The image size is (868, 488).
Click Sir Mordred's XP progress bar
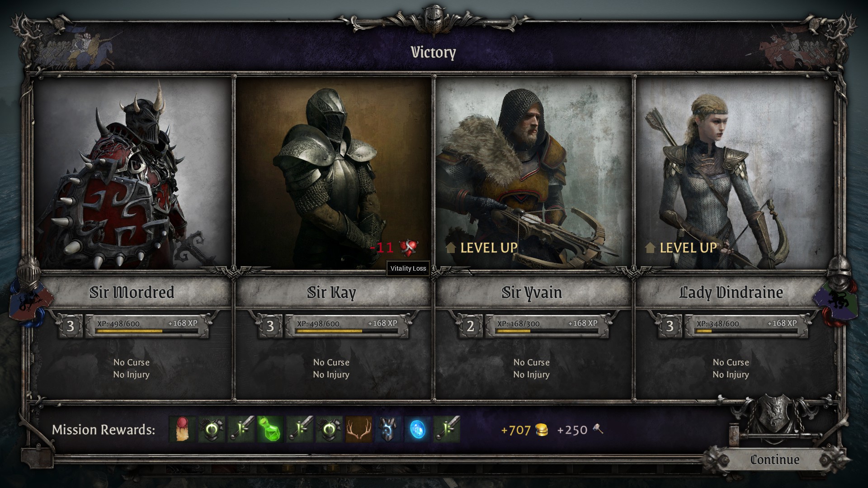click(x=147, y=331)
